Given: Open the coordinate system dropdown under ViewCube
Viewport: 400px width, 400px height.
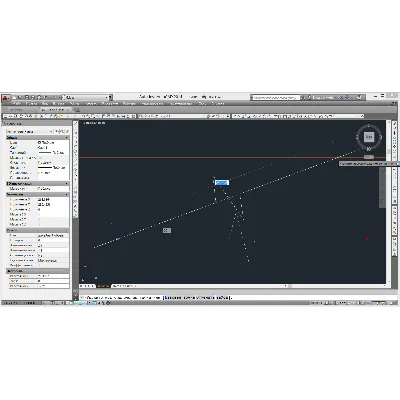Looking at the screenshot, I should (x=369, y=157).
